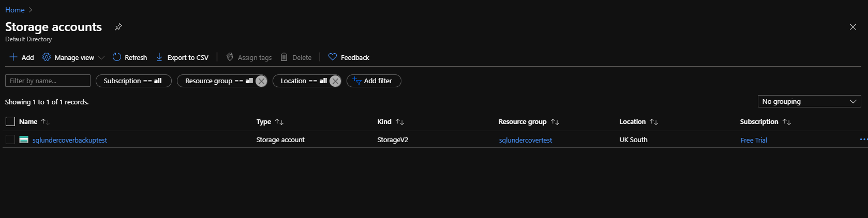This screenshot has width=868, height=218.
Task: Open the No grouping dropdown
Action: (x=809, y=101)
